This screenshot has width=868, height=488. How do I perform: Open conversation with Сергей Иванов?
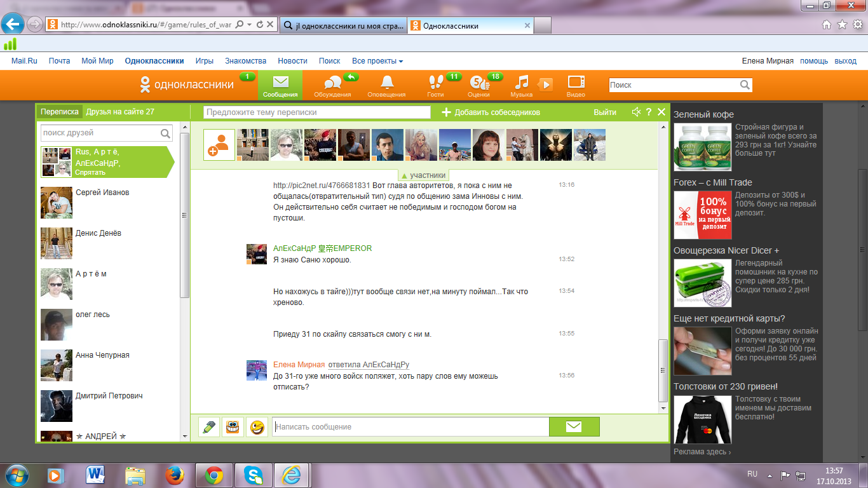click(x=107, y=203)
